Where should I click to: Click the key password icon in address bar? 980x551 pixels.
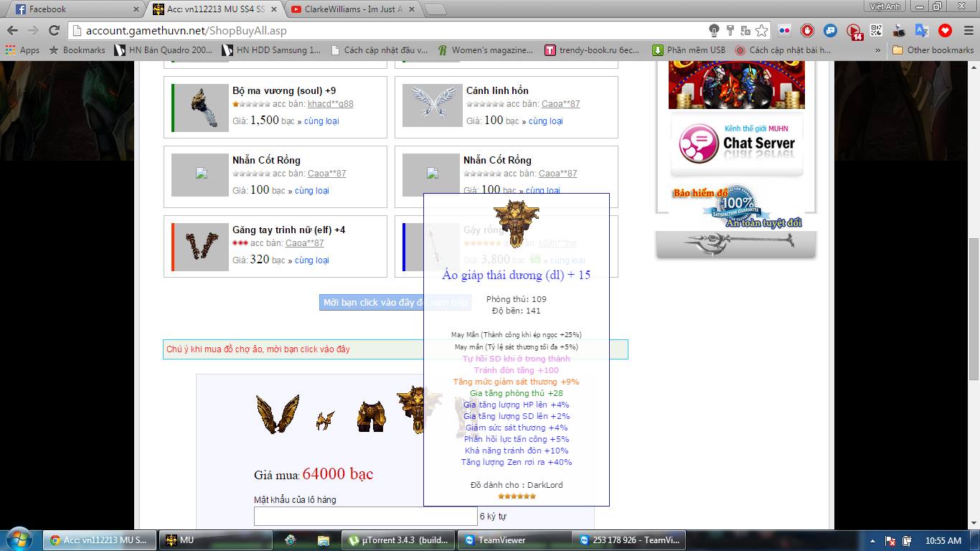click(x=730, y=31)
